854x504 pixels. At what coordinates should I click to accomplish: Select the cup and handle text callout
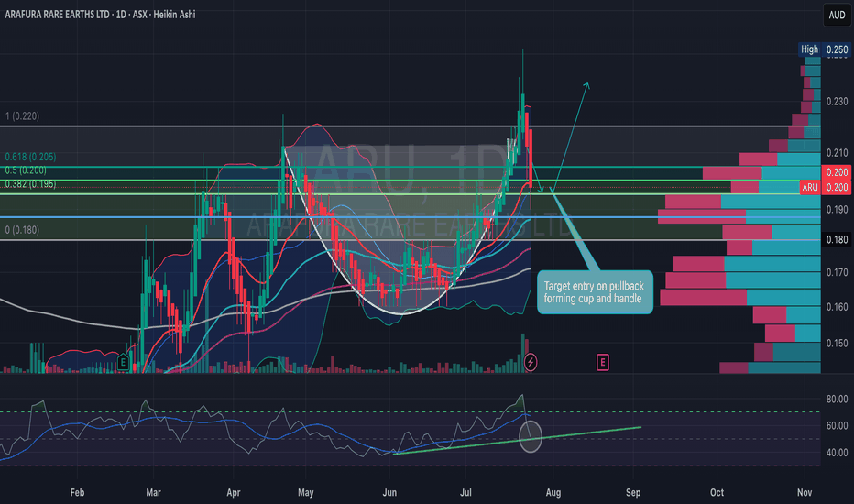595,292
